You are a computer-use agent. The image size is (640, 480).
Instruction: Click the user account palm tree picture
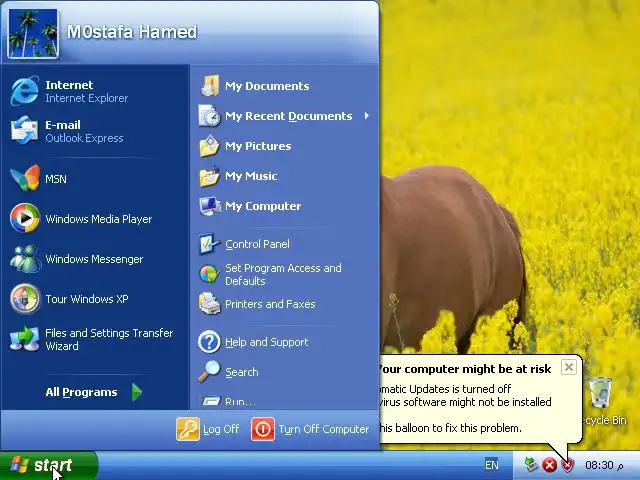[33, 34]
